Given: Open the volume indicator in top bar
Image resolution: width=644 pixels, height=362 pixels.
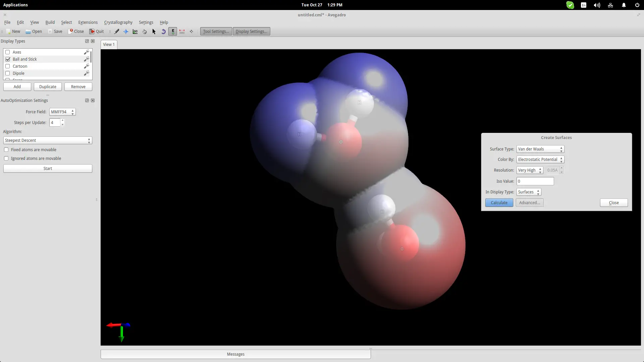Looking at the screenshot, I should (x=597, y=5).
